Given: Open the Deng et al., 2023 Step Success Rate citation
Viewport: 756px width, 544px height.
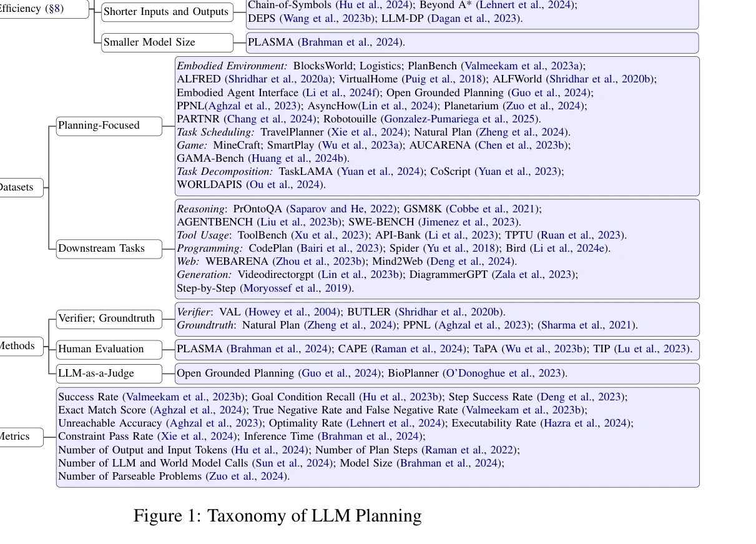Looking at the screenshot, I should tap(581, 396).
